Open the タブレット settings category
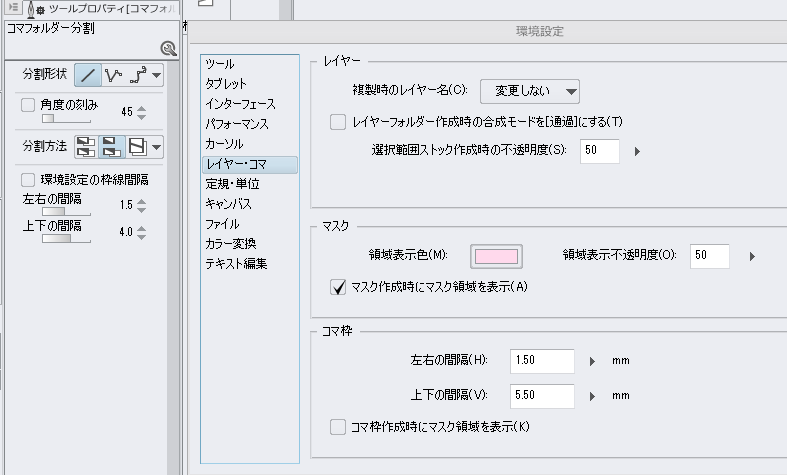Viewport: 787px width, 475px height. point(226,84)
